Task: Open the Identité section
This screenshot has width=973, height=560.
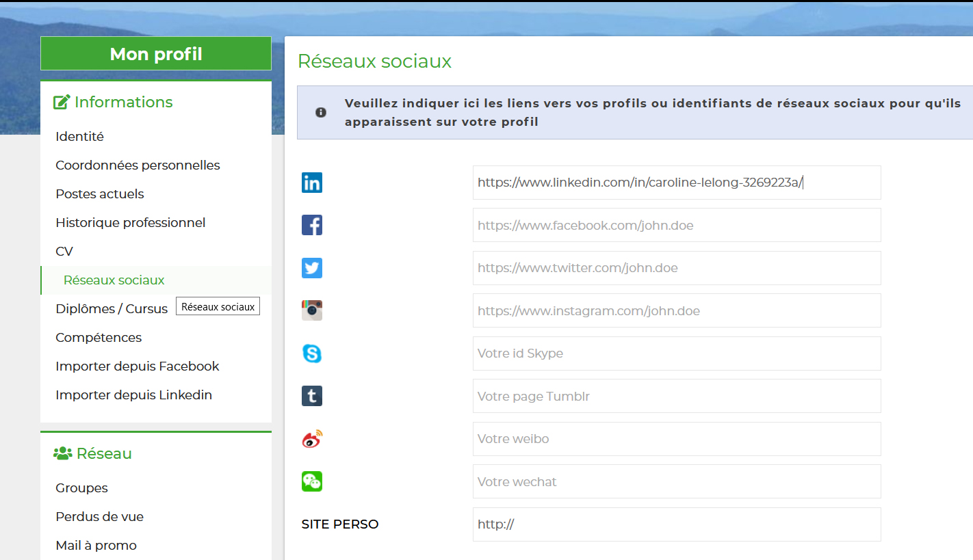Action: pos(79,137)
